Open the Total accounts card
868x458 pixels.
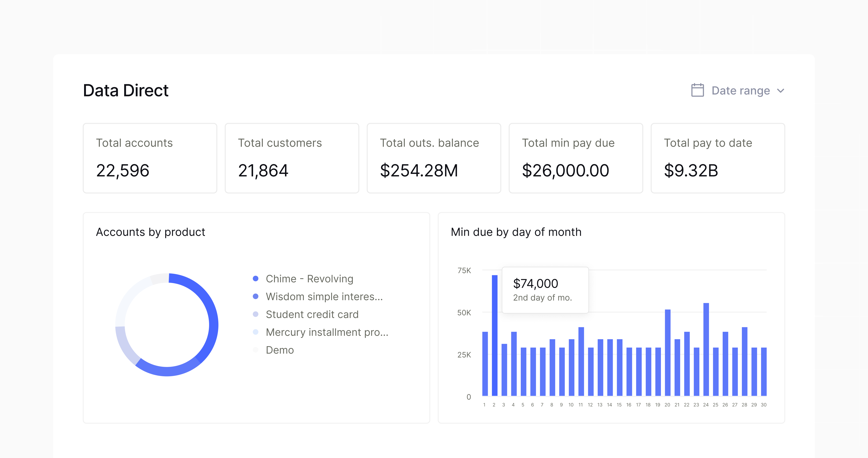point(150,158)
